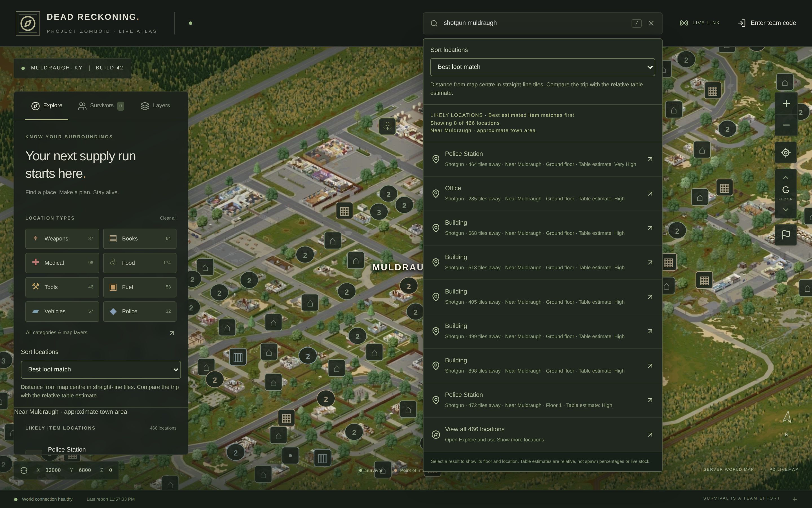Toggle the Weapons location type filter
812x508 pixels.
pyautogui.click(x=62, y=238)
